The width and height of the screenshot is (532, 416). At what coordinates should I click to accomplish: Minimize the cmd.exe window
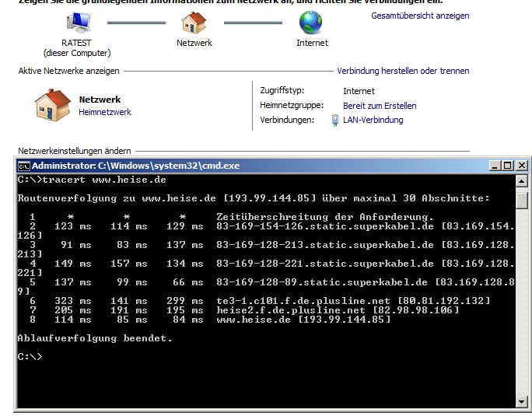point(495,166)
